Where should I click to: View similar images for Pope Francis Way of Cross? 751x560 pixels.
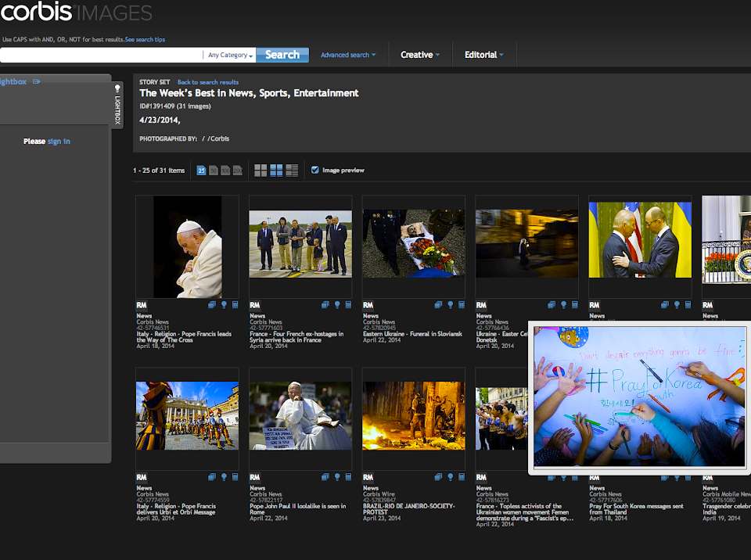click(212, 305)
